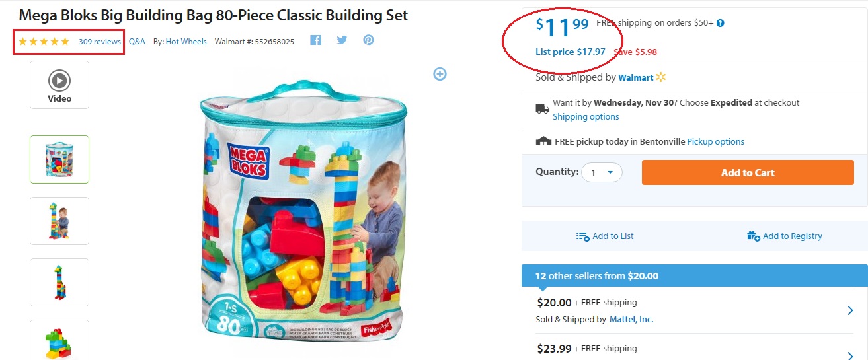The height and width of the screenshot is (360, 868).
Task: Click the Add to Cart button
Action: 748,172
